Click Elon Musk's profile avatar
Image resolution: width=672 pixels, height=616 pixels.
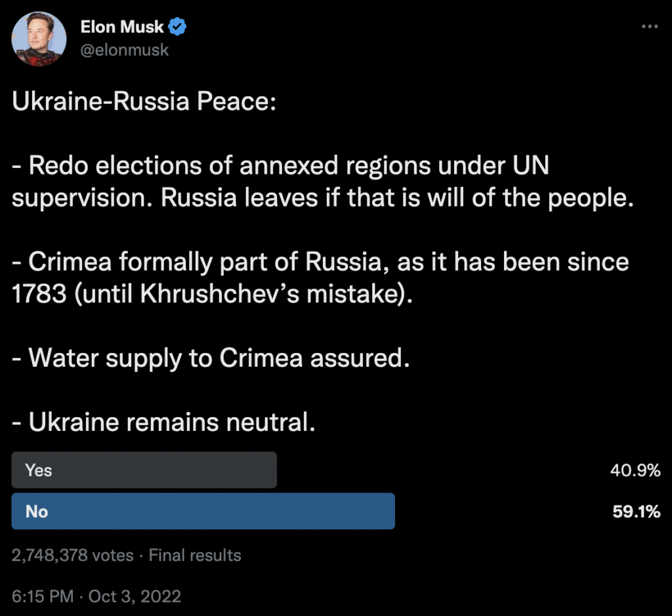pos(39,39)
